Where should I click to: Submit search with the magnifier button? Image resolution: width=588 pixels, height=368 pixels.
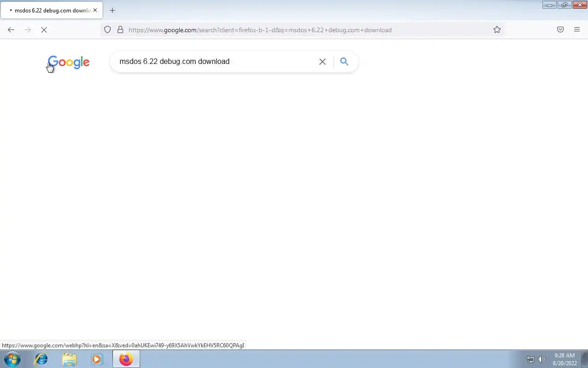(x=344, y=62)
